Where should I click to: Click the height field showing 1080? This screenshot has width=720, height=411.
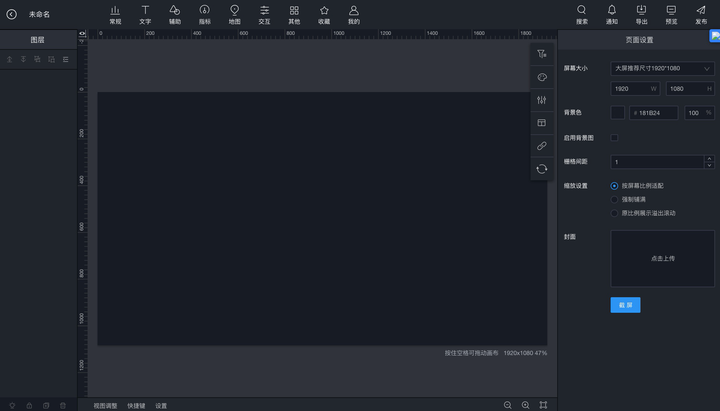tap(690, 89)
